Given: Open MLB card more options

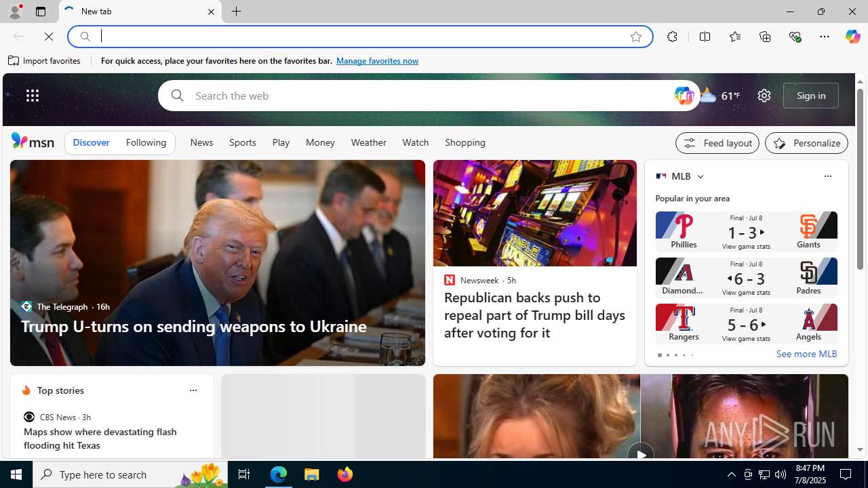Looking at the screenshot, I should coord(827,176).
